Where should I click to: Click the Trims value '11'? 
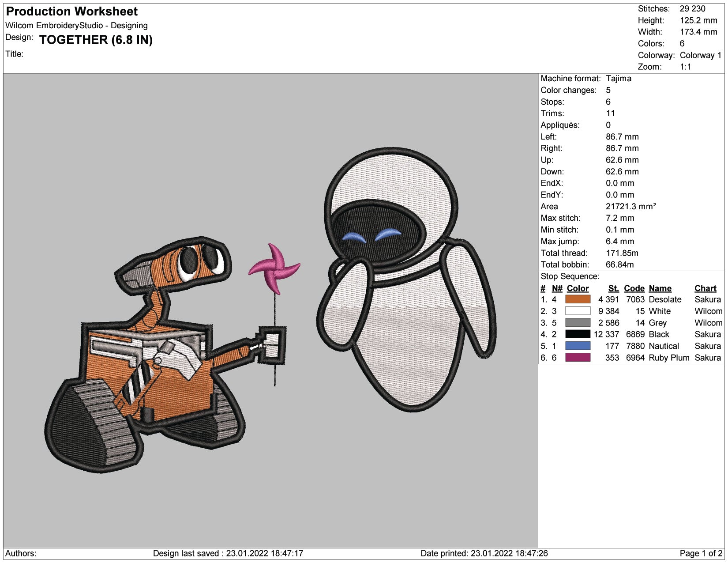(x=610, y=113)
